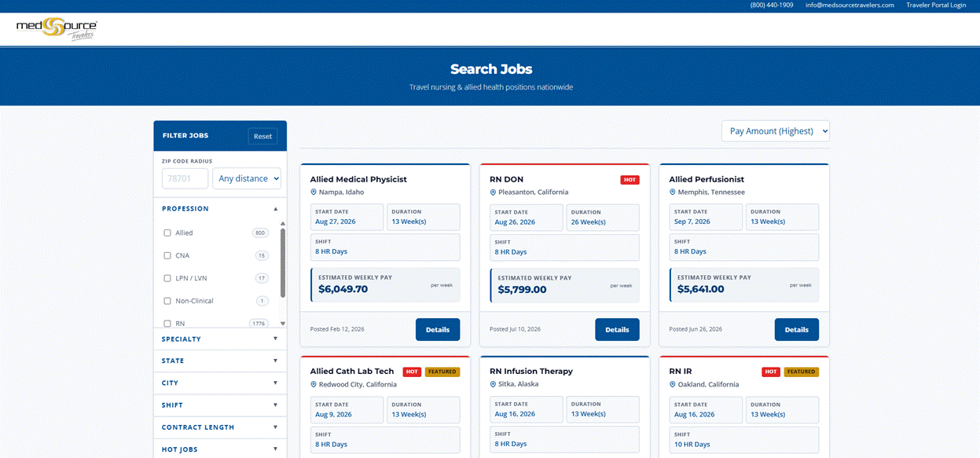The image size is (980, 458).
Task: Call the (800) 440-1909 phone link
Action: click(x=772, y=5)
